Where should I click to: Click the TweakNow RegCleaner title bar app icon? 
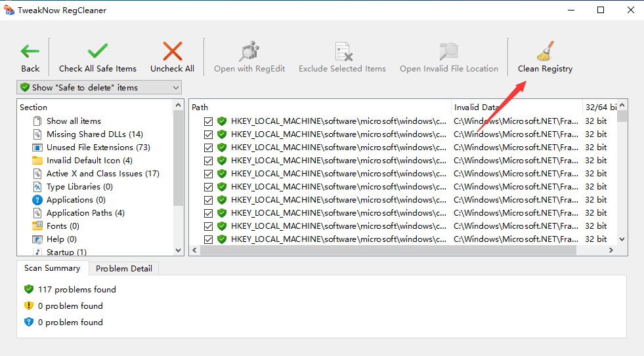point(9,10)
